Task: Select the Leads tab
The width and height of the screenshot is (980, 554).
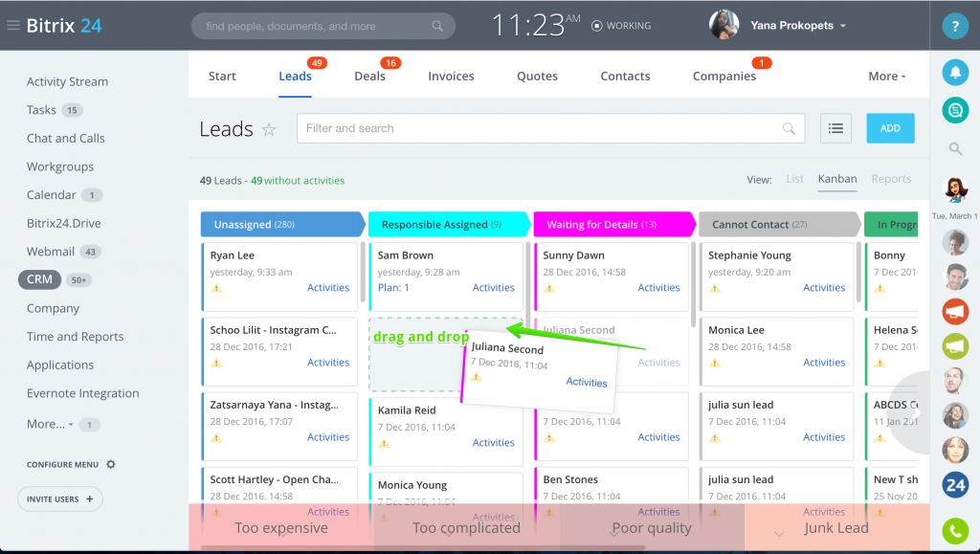Action: [295, 77]
